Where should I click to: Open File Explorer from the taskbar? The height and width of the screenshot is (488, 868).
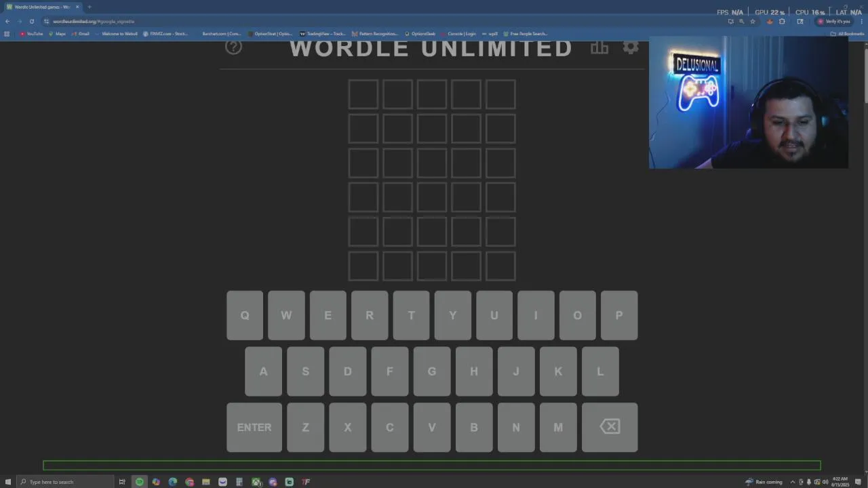tap(206, 482)
